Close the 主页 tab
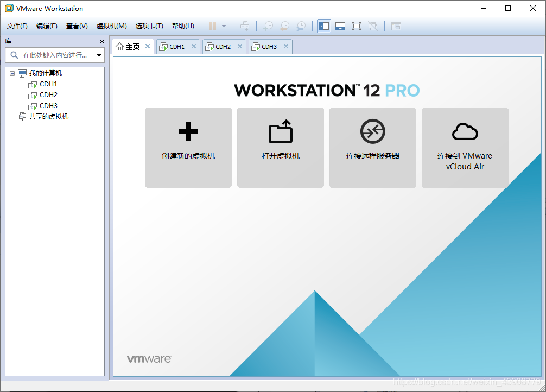Screen dimensions: 546x392 [x=148, y=46]
